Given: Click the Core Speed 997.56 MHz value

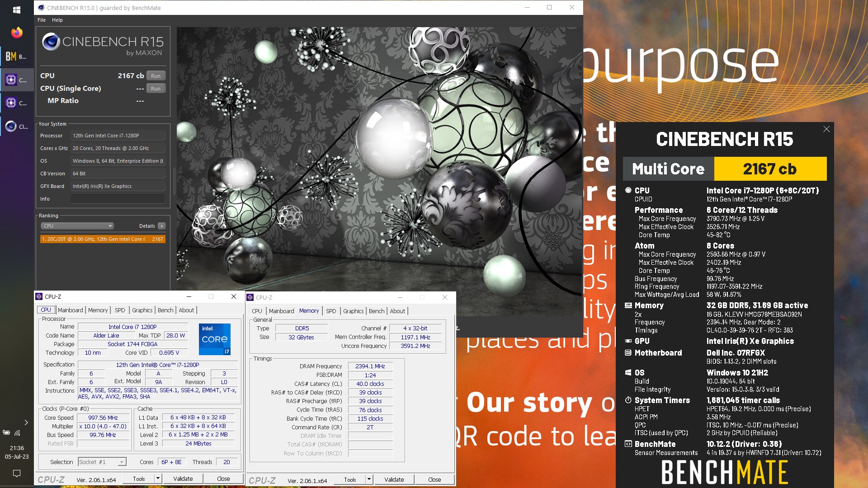Looking at the screenshot, I should point(103,418).
